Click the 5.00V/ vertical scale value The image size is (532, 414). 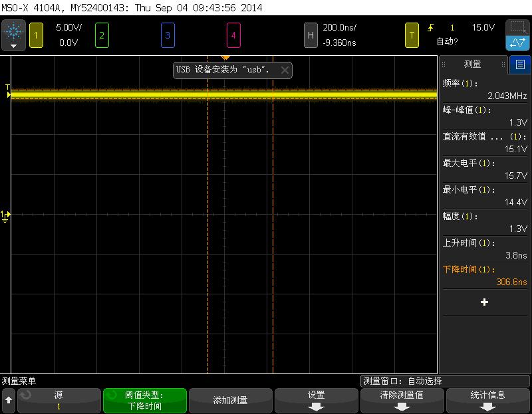click(69, 27)
